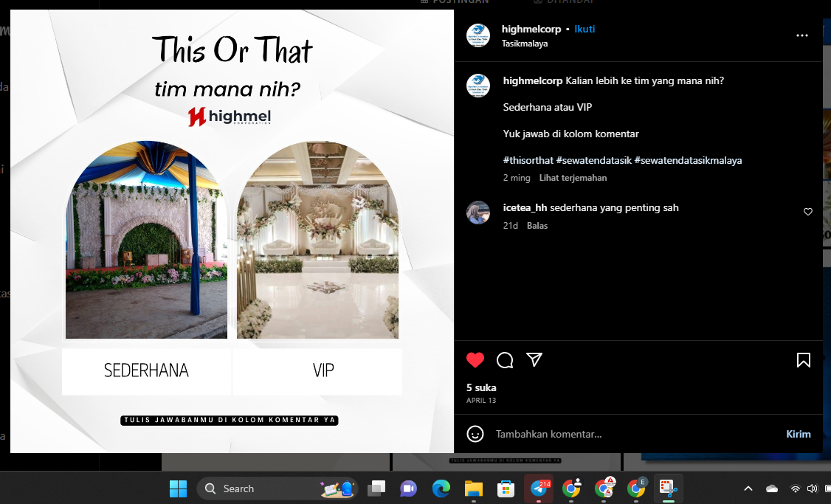This screenshot has height=504, width=831.
Task: Open Microsoft Store from taskbar
Action: pos(506,489)
